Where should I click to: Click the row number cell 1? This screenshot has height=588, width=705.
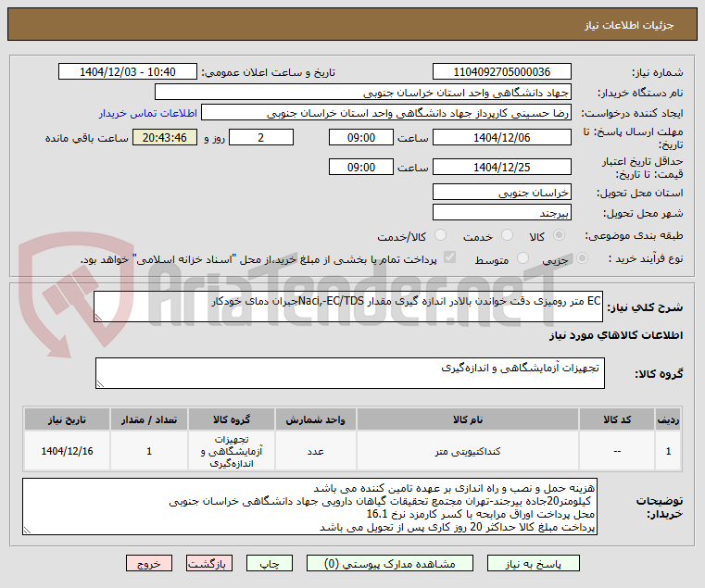pyautogui.click(x=668, y=451)
